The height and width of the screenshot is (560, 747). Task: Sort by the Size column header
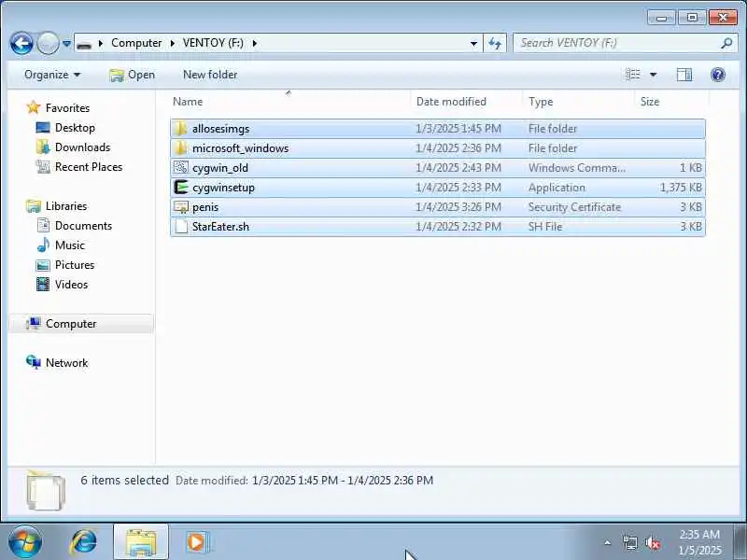pyautogui.click(x=670, y=102)
